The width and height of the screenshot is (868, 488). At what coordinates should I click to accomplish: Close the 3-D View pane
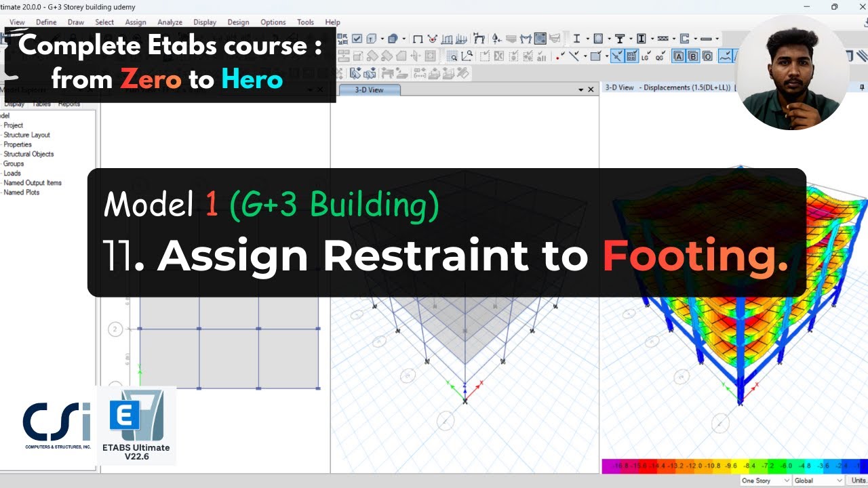(x=591, y=89)
